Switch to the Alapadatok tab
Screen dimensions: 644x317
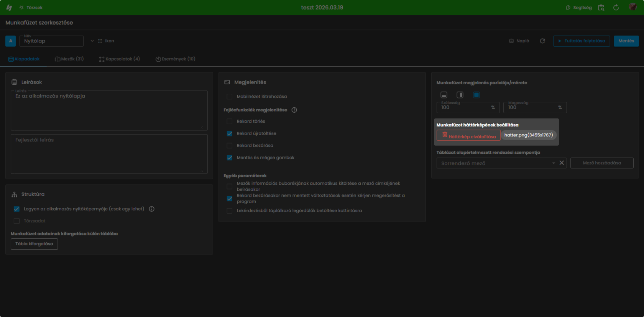pos(24,59)
